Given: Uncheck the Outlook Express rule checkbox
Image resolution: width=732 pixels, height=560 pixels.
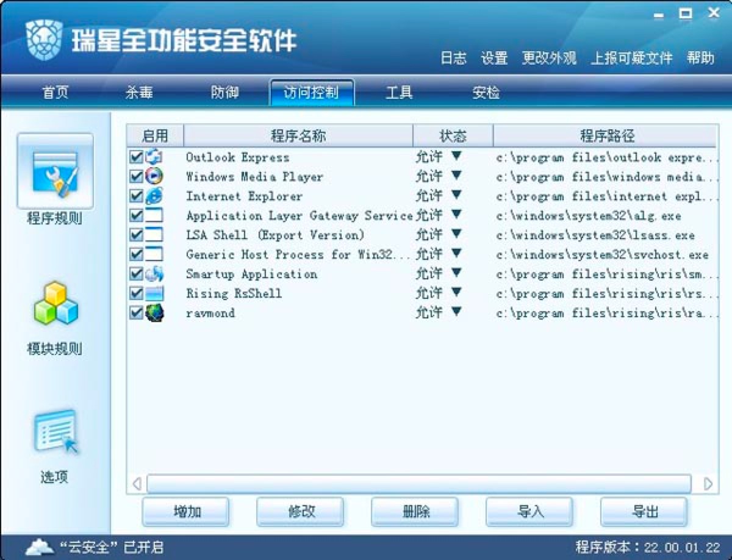Looking at the screenshot, I should pyautogui.click(x=137, y=157).
